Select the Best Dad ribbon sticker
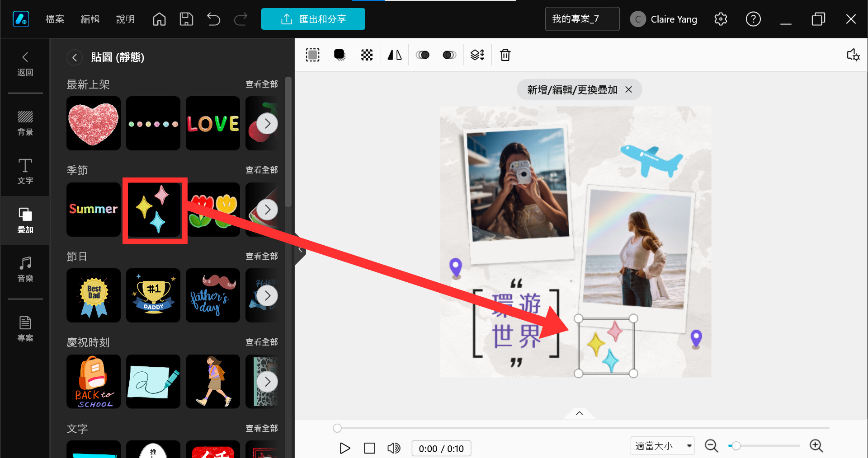Screen dimensions: 868x458 pos(94,295)
